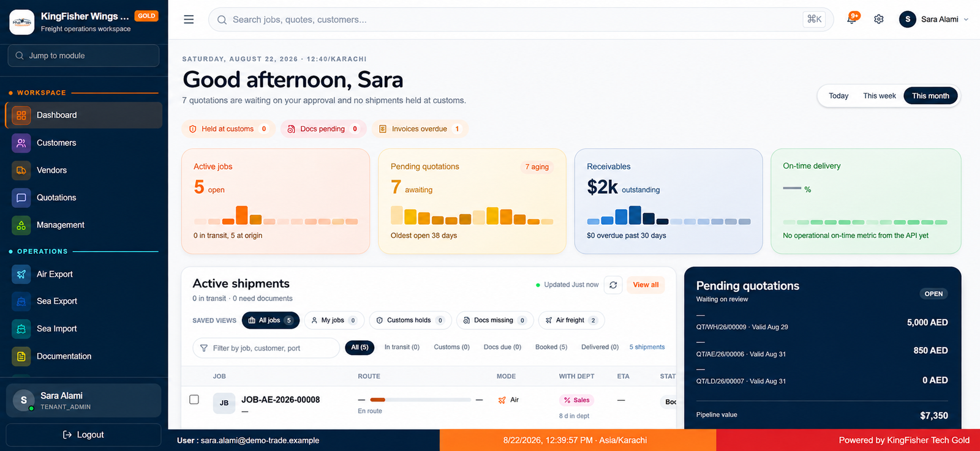Click Invoices overdue chip
This screenshot has height=451, width=980.
click(420, 129)
